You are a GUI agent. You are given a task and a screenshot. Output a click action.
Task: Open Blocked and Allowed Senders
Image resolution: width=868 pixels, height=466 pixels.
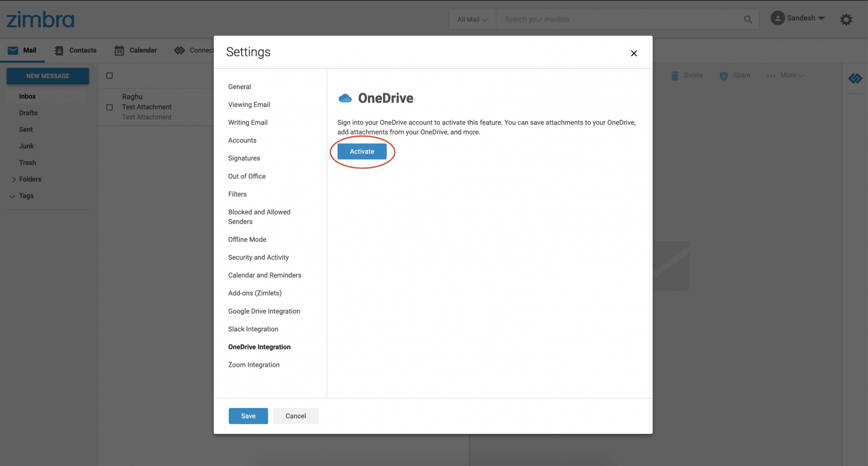pyautogui.click(x=259, y=217)
